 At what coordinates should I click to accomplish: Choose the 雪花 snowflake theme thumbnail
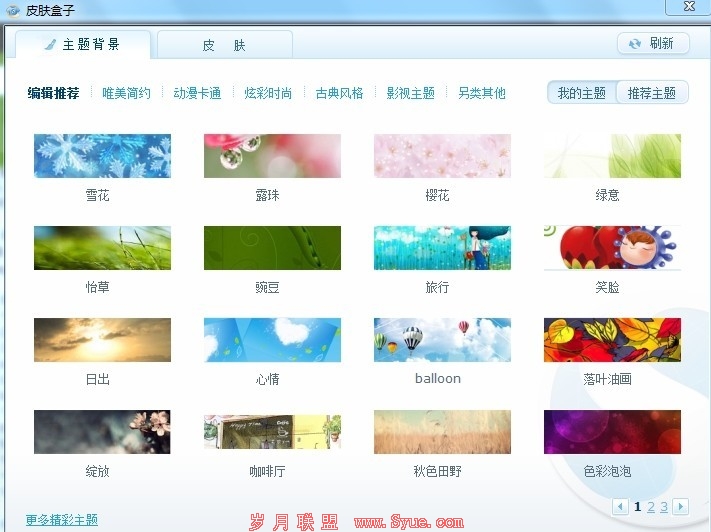(x=102, y=156)
